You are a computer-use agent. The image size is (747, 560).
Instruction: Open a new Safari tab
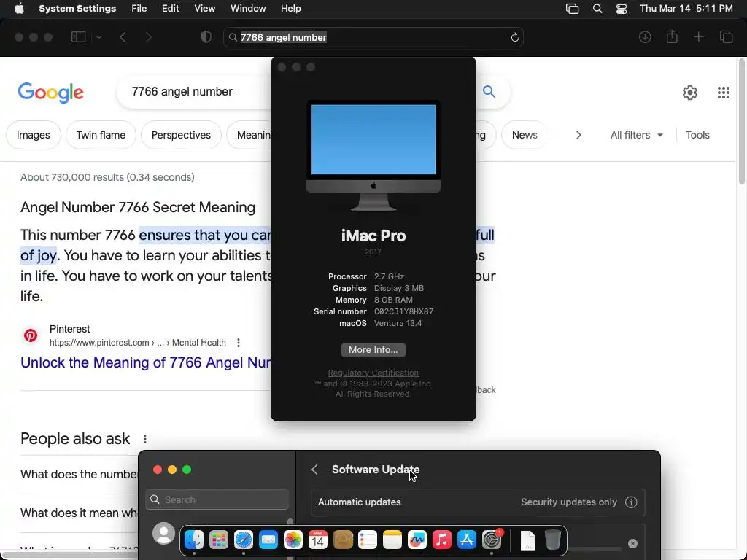tap(698, 37)
